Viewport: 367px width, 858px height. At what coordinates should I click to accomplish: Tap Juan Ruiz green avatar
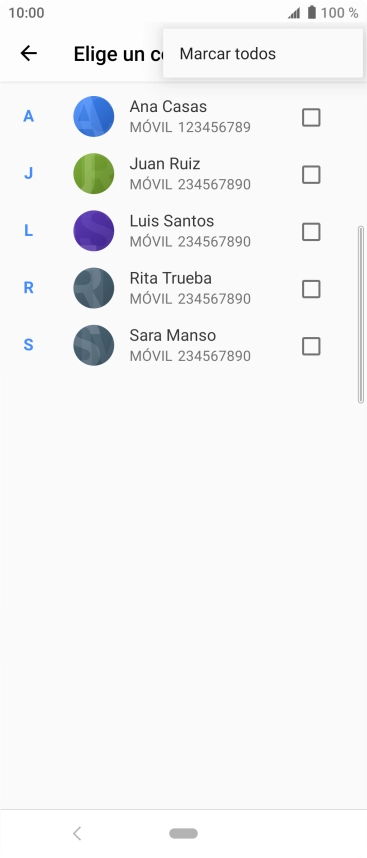click(94, 173)
